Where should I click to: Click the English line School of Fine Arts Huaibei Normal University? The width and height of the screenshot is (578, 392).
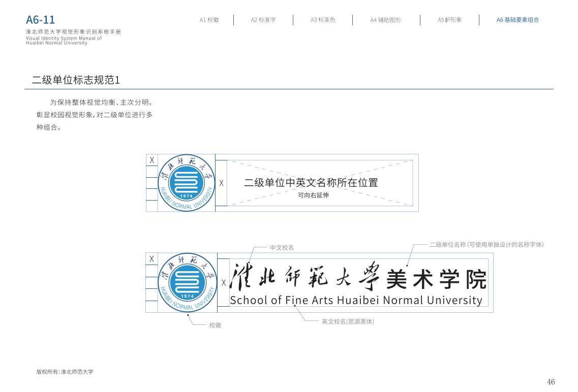coord(356,301)
